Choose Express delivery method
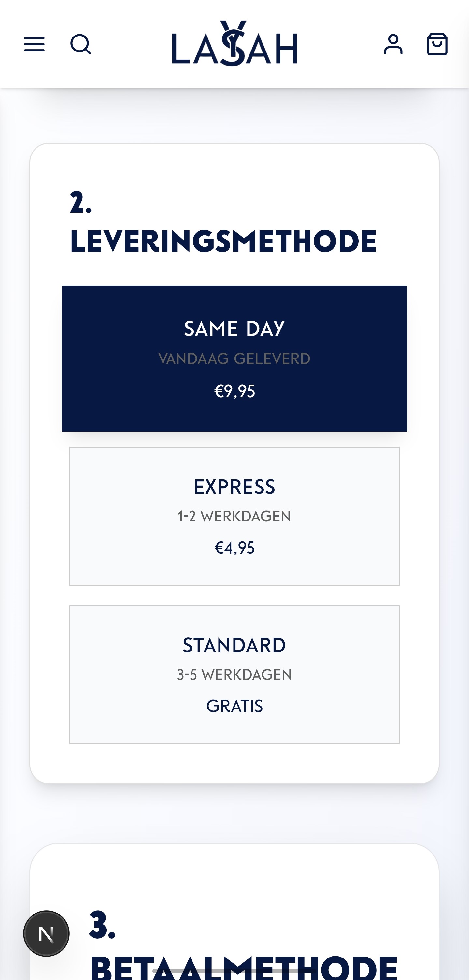The image size is (469, 980). tap(234, 516)
